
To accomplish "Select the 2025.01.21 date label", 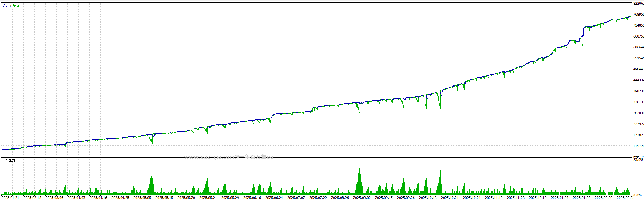I will point(10,198).
